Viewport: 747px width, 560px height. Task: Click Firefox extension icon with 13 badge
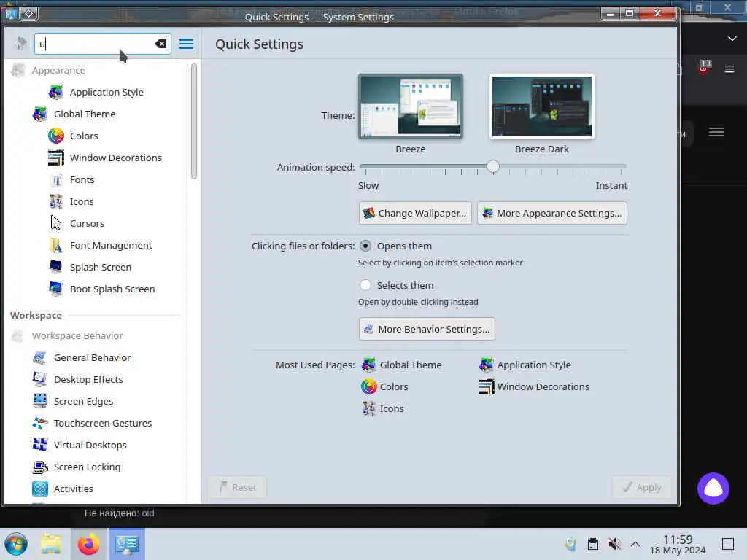(x=704, y=67)
